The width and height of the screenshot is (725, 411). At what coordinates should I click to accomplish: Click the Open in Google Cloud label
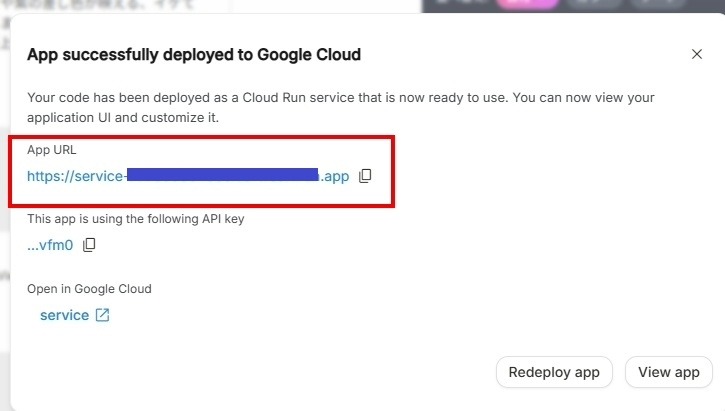(89, 289)
